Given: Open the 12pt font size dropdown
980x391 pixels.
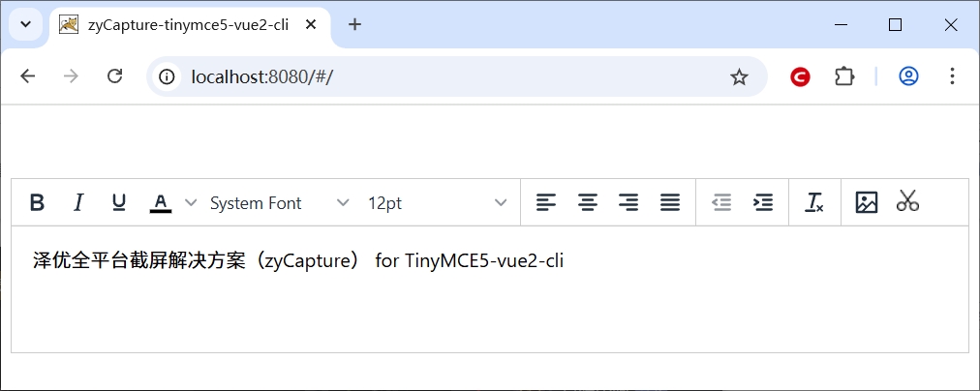Looking at the screenshot, I should point(437,202).
